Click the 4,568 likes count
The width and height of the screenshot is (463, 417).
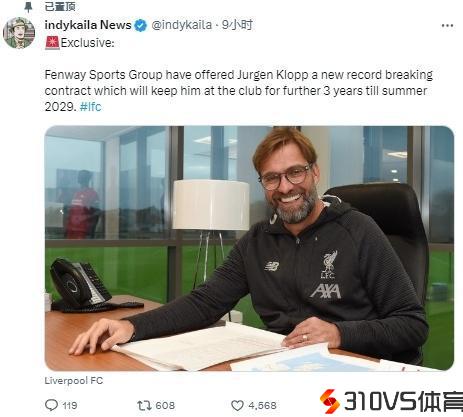[x=262, y=405]
